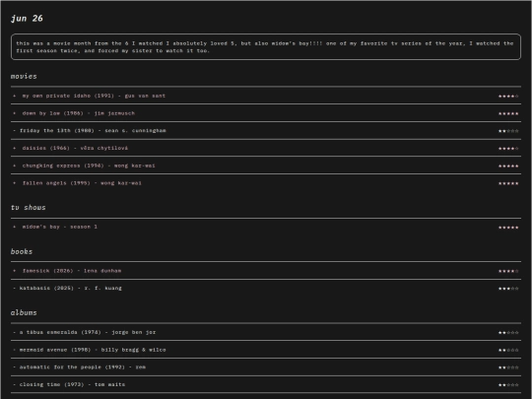Click the star rating for katabasis
This screenshot has width=532, height=399.
pyautogui.click(x=508, y=289)
